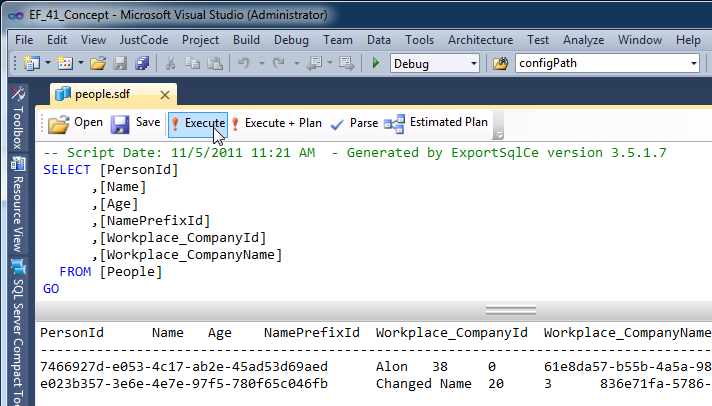Open the configPath find combo box dropdown
This screenshot has width=712, height=406.
tap(693, 63)
